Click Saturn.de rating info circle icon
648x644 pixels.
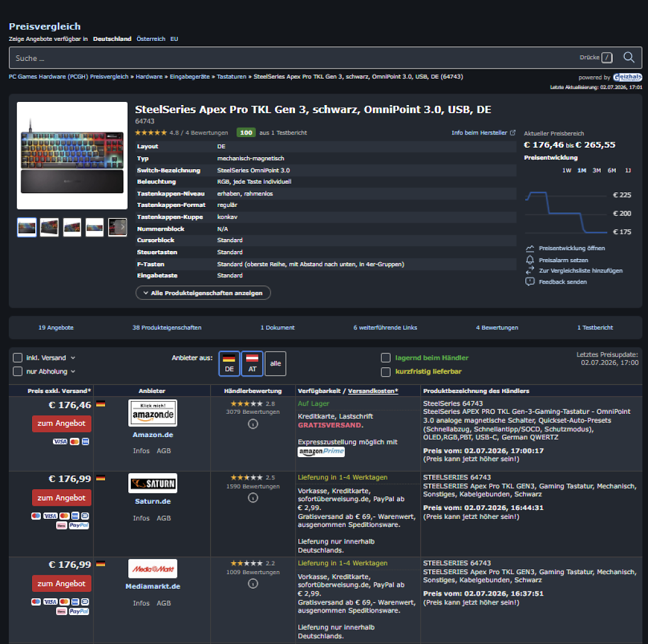tap(253, 497)
